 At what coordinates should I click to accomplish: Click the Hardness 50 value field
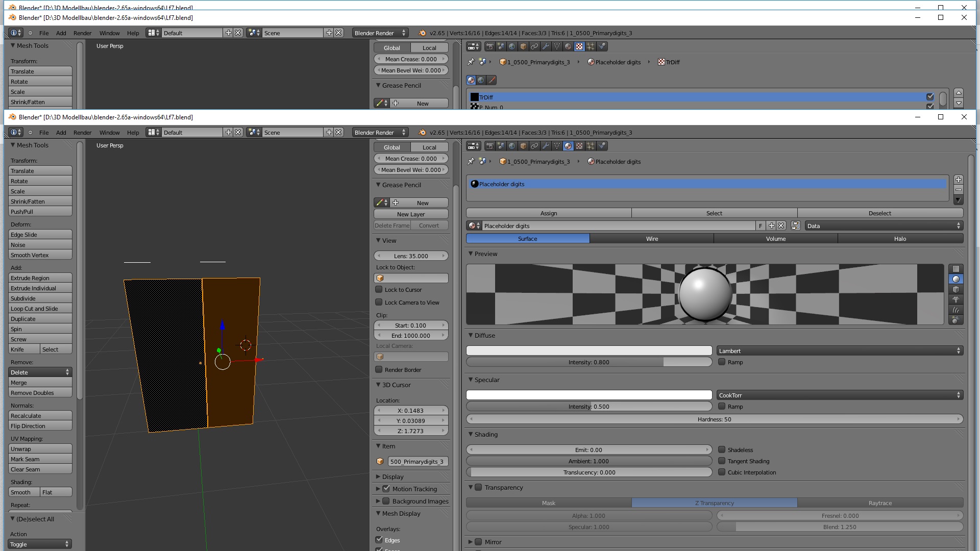[x=714, y=419]
